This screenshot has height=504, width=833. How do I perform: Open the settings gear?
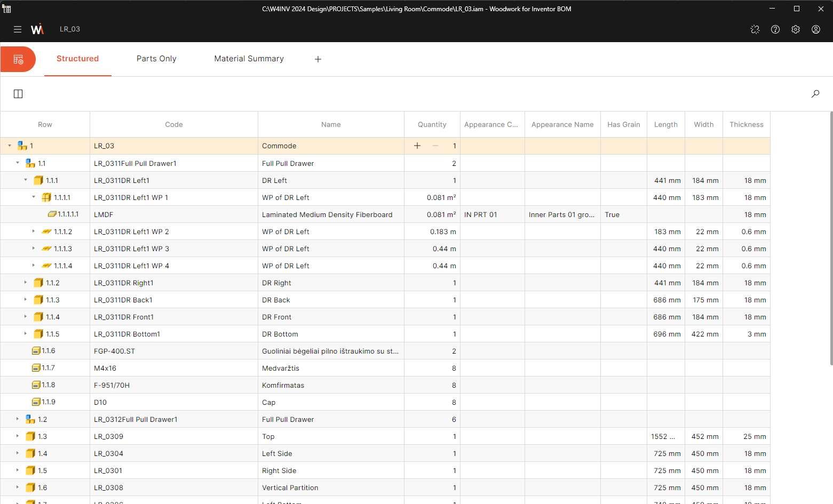click(x=796, y=29)
